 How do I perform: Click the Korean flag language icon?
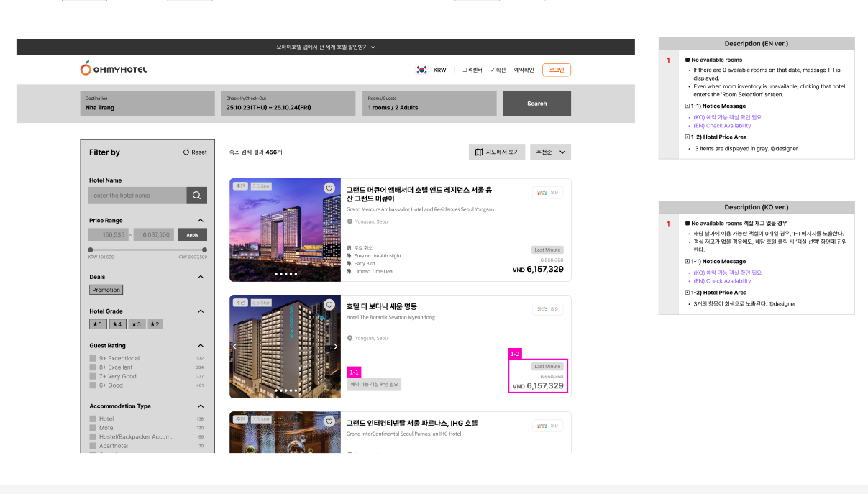click(x=421, y=70)
